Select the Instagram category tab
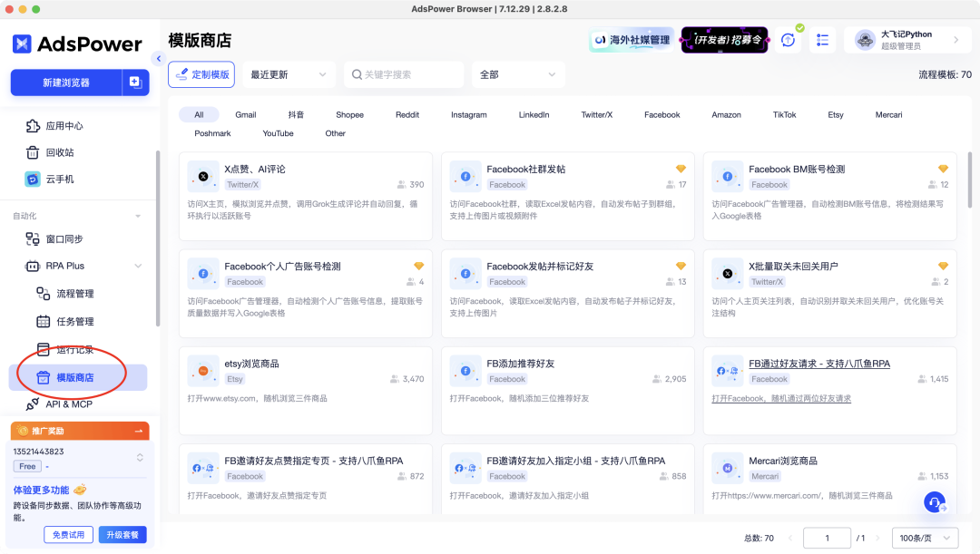Screen dimensions: 980x554 pos(469,115)
